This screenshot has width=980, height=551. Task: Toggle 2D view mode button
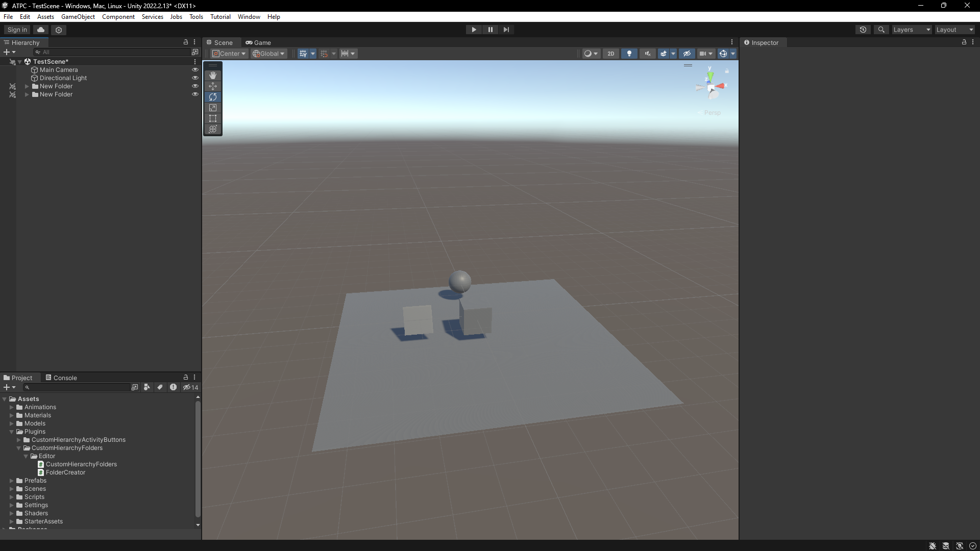tap(610, 53)
